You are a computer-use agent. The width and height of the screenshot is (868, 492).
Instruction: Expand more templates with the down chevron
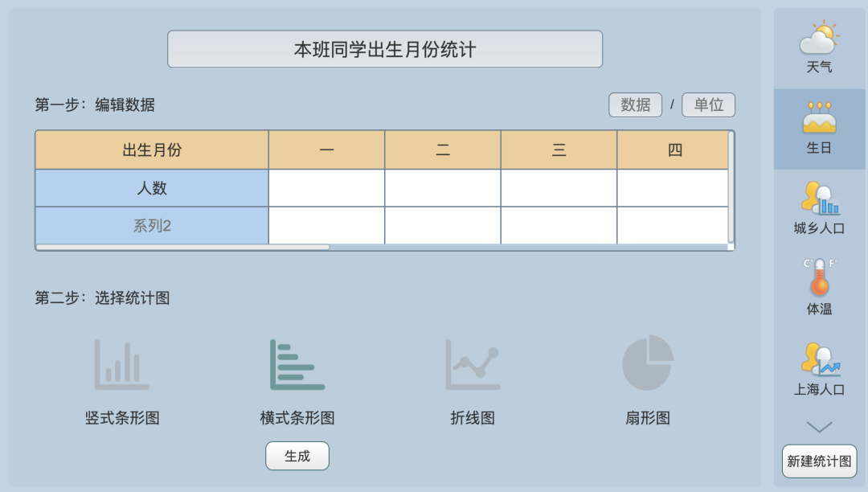pos(819,428)
